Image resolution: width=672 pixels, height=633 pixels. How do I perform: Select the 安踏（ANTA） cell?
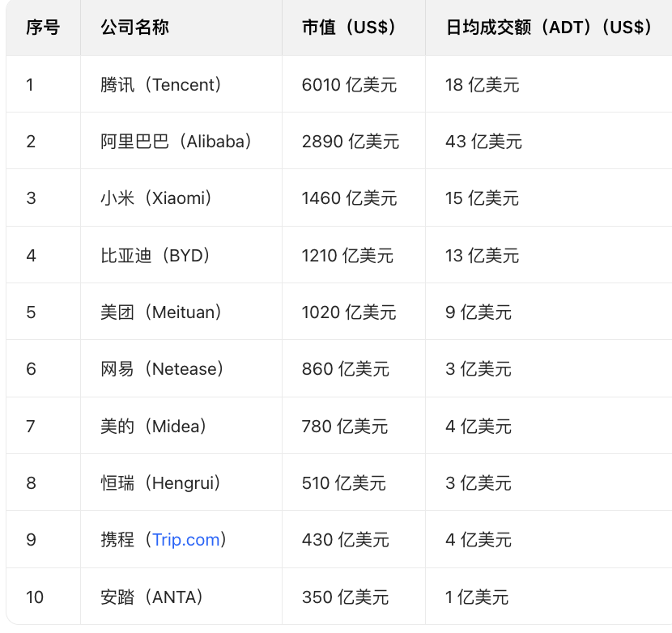(x=151, y=597)
